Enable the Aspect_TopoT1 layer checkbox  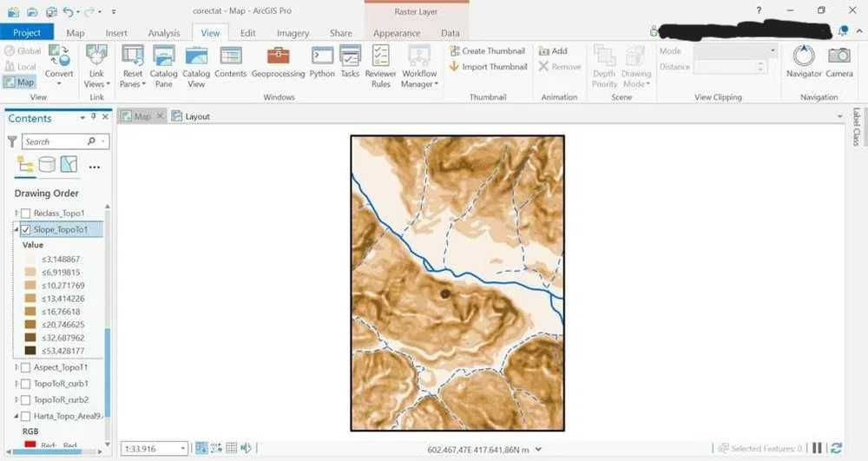pos(25,367)
